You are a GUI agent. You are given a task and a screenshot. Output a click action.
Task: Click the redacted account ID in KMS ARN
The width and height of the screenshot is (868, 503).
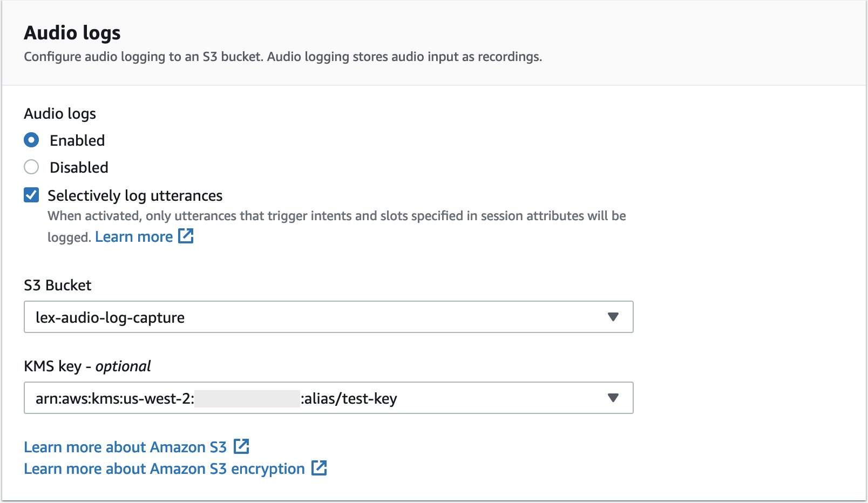tap(247, 398)
